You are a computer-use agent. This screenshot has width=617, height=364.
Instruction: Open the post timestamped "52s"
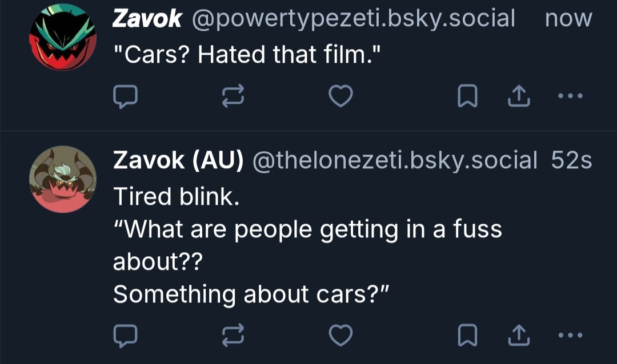click(x=571, y=161)
